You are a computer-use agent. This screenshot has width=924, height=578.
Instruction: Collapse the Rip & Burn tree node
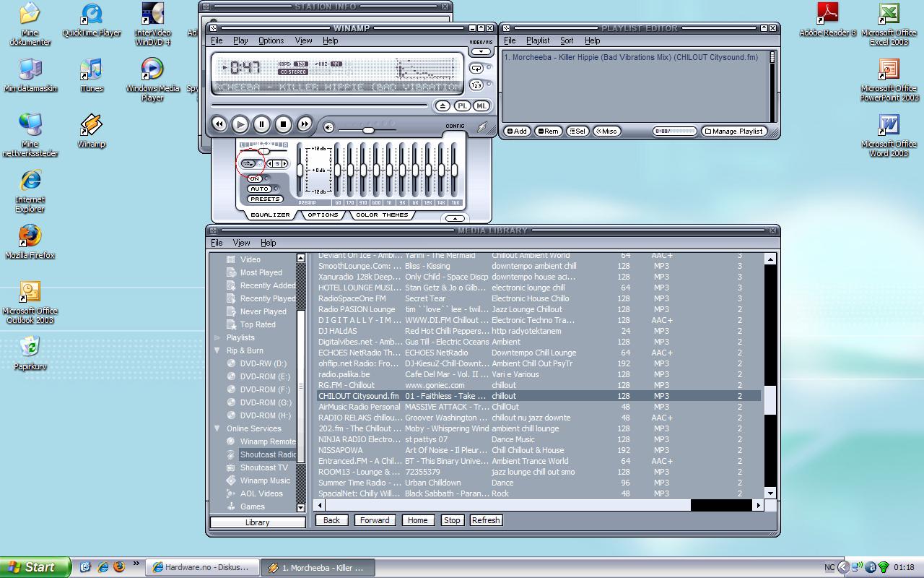coord(217,350)
